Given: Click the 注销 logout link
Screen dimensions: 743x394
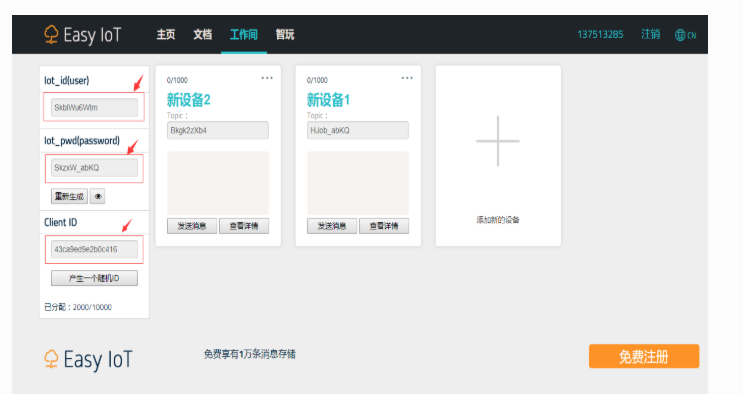Looking at the screenshot, I should pyautogui.click(x=651, y=34).
